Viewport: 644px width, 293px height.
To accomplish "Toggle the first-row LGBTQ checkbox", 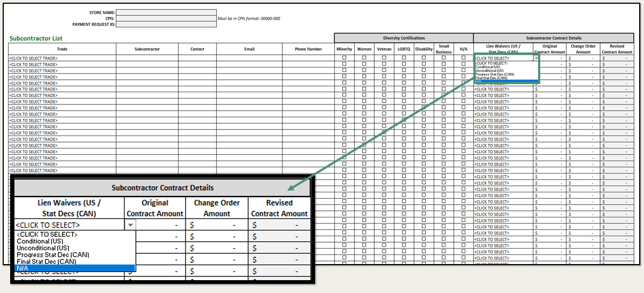I will pyautogui.click(x=404, y=58).
